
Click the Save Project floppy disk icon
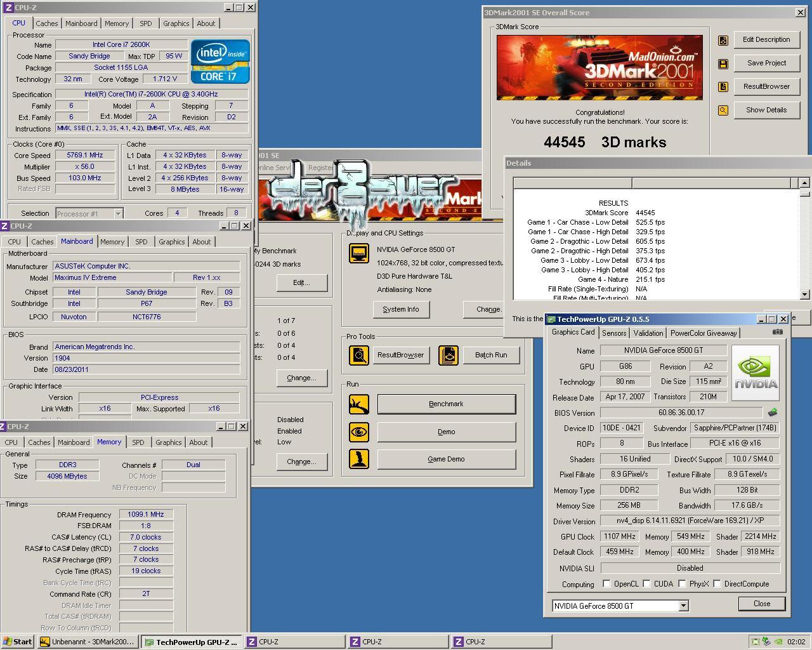click(x=723, y=63)
